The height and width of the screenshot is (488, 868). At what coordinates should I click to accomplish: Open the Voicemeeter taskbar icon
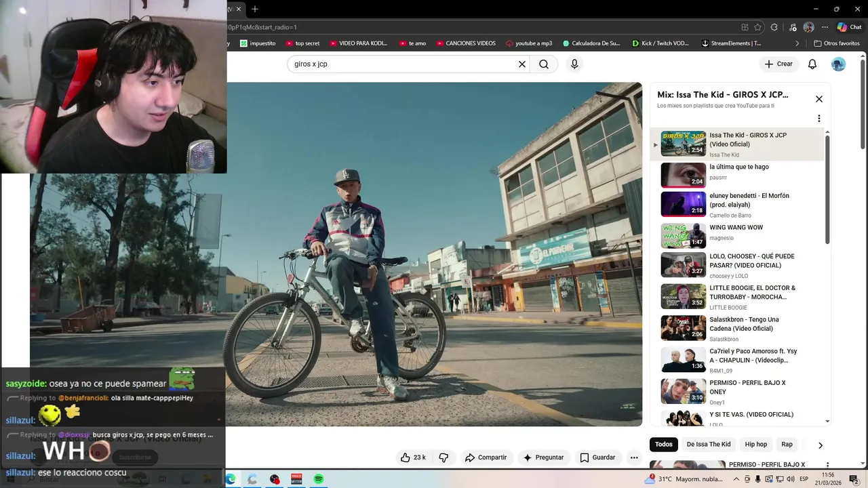[x=296, y=479]
